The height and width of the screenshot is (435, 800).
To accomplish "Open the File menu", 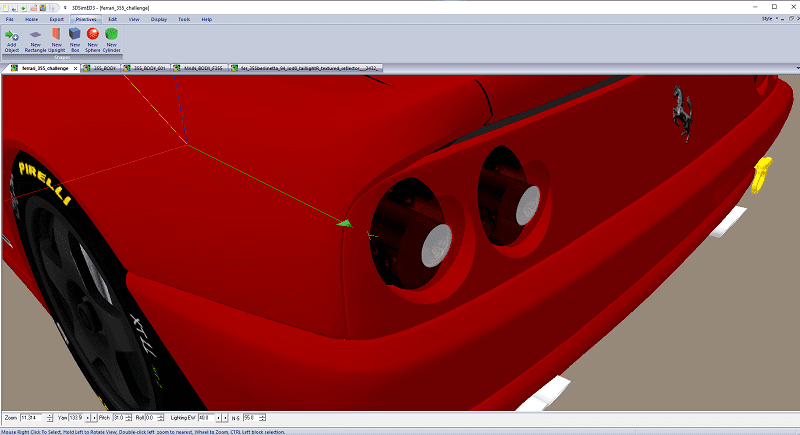I will [x=10, y=19].
